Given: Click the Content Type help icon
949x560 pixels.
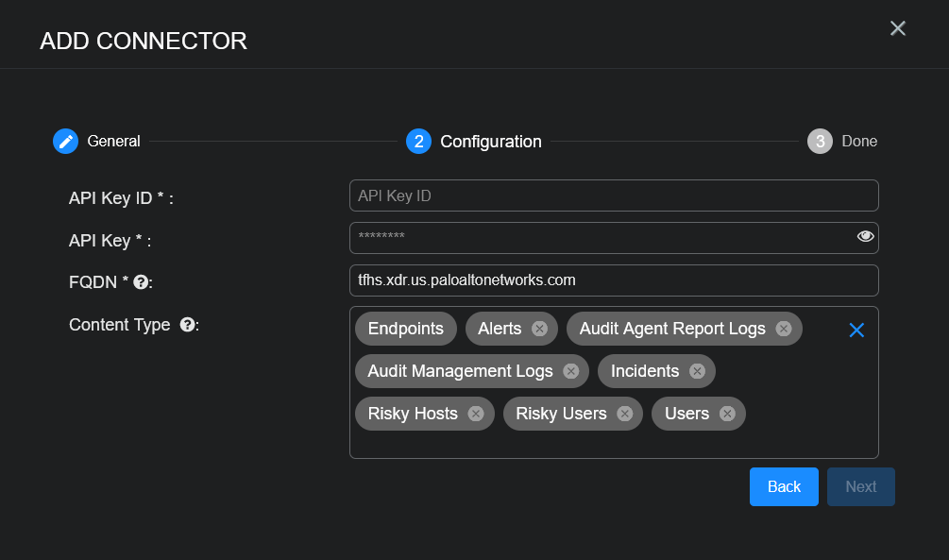Looking at the screenshot, I should pos(187,325).
